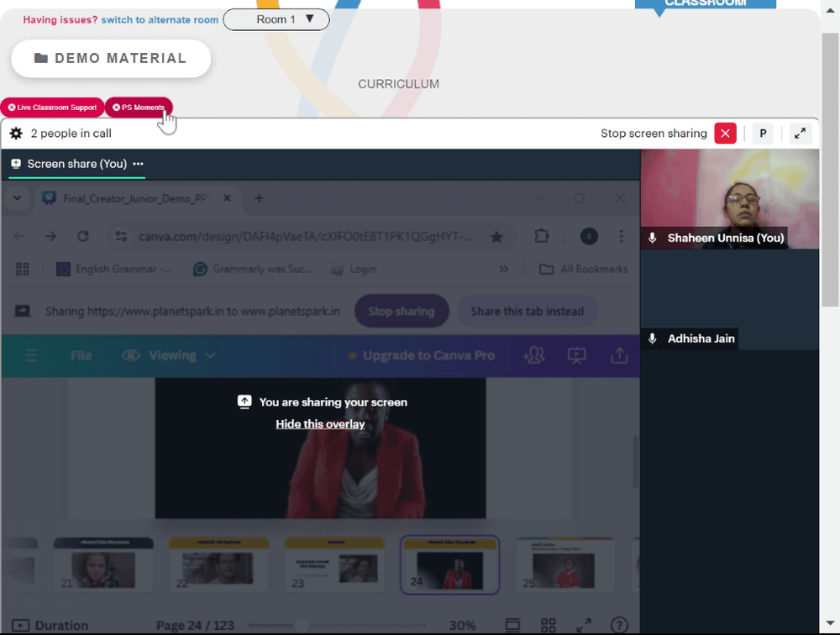The image size is (840, 635).
Task: Select the Screen share (You) tab
Action: click(x=77, y=164)
